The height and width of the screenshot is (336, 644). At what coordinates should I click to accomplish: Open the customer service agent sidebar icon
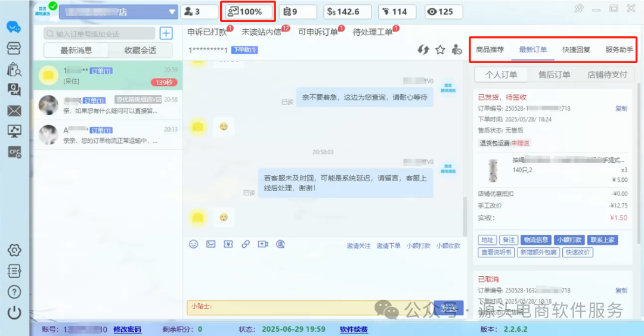coord(14,89)
